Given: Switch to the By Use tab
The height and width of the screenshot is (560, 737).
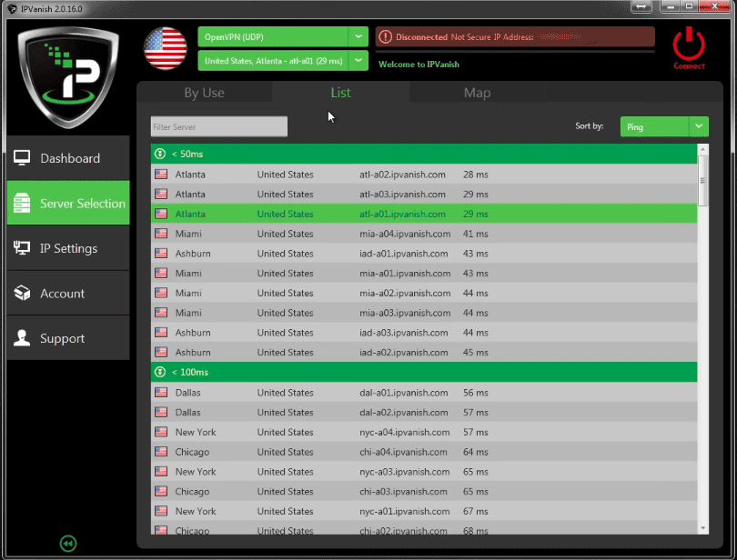Looking at the screenshot, I should [204, 93].
